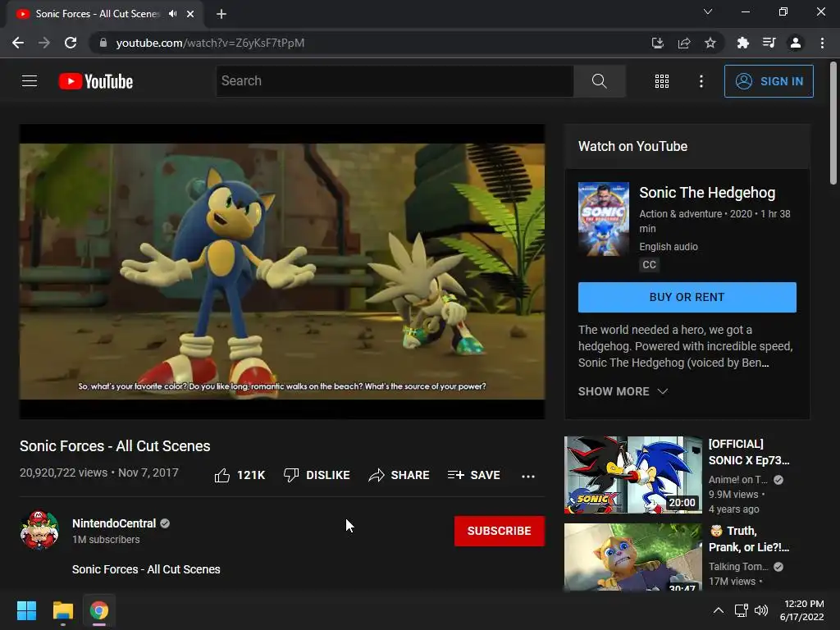Open the Chrome extensions puzzle icon
This screenshot has width=840, height=630.
pos(743,43)
